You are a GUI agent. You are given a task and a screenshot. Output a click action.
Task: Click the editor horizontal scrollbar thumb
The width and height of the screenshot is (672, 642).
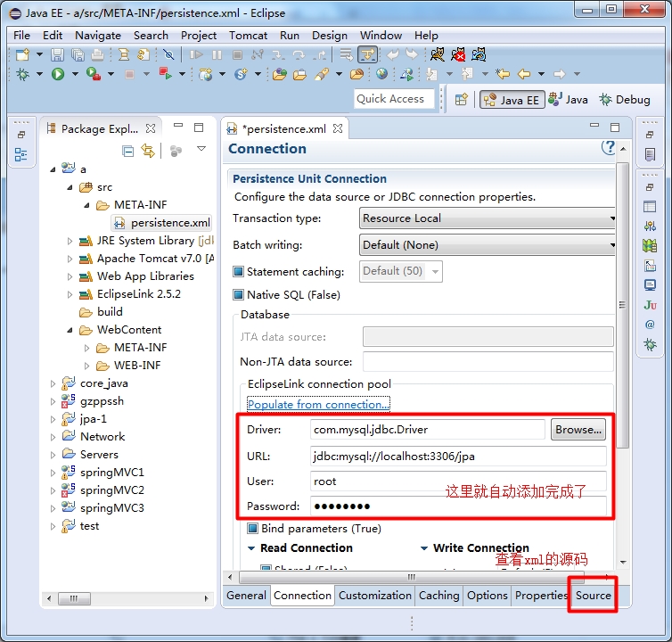pos(412,577)
